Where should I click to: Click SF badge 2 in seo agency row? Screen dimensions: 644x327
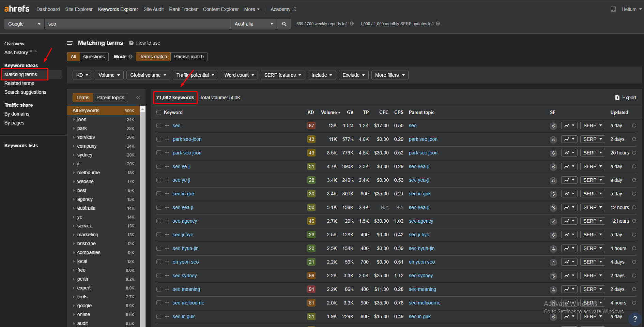pos(553,221)
